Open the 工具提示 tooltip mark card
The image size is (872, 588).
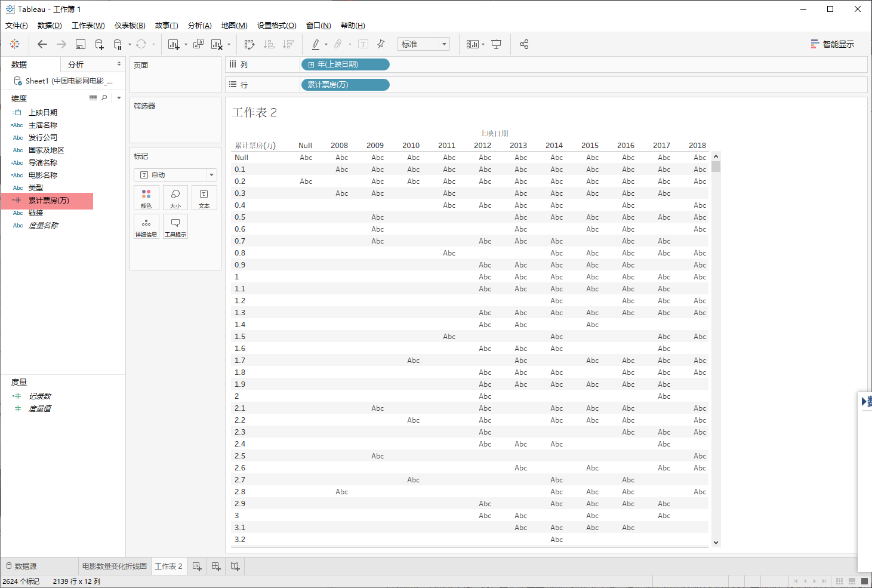(x=175, y=226)
